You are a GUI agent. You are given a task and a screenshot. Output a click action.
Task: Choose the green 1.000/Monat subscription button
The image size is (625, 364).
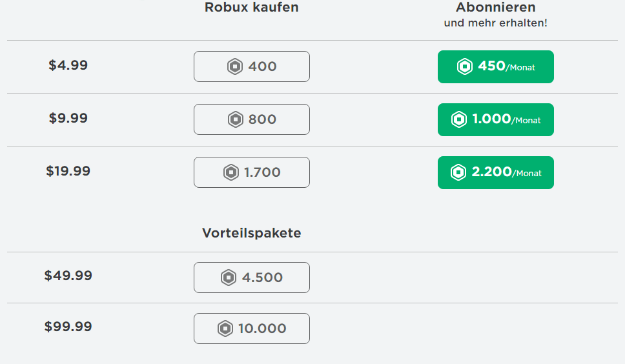(495, 119)
